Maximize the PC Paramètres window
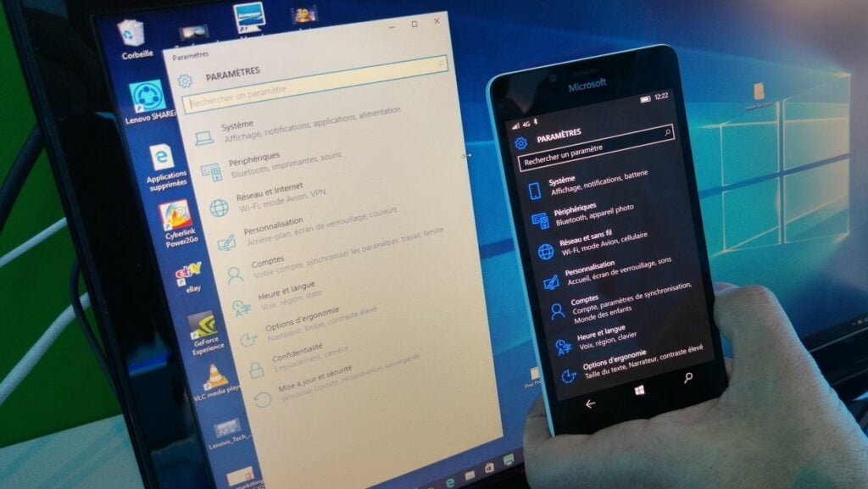 point(415,25)
